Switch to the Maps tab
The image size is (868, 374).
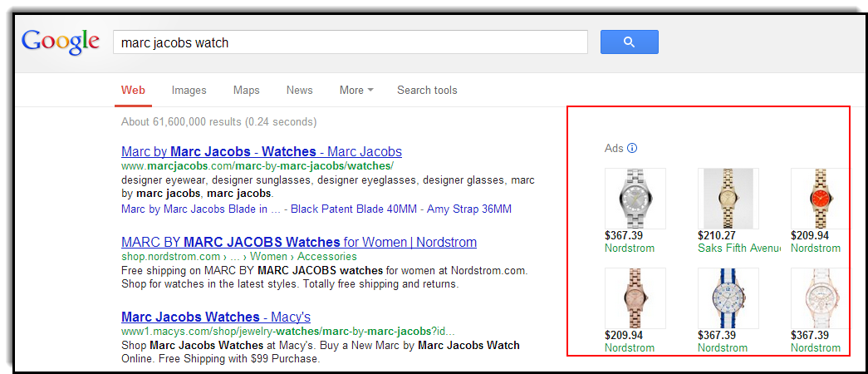pos(247,91)
